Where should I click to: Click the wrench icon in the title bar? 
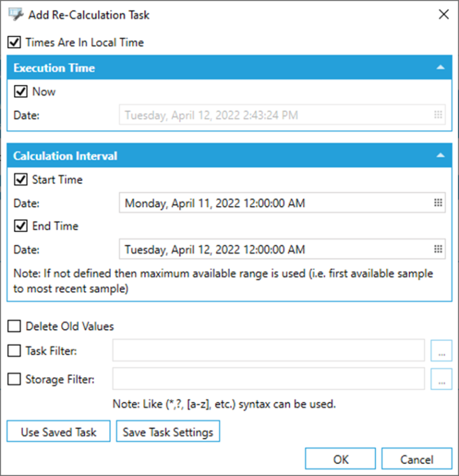click(x=16, y=14)
